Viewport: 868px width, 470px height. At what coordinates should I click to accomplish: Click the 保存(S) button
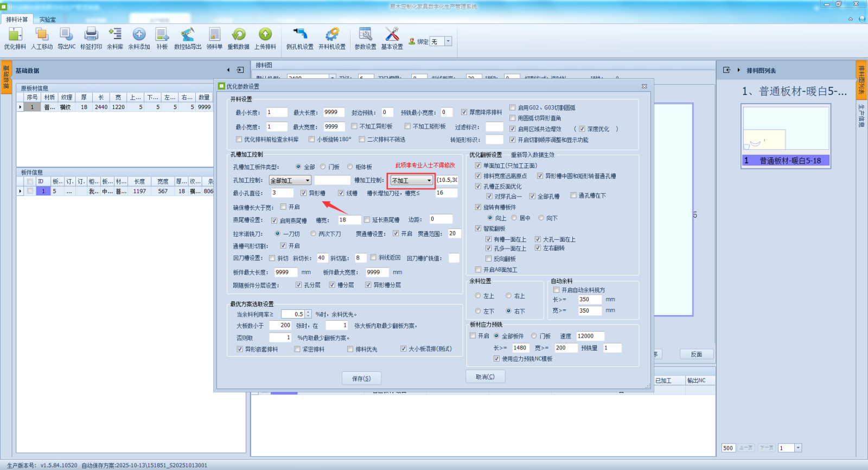361,378
